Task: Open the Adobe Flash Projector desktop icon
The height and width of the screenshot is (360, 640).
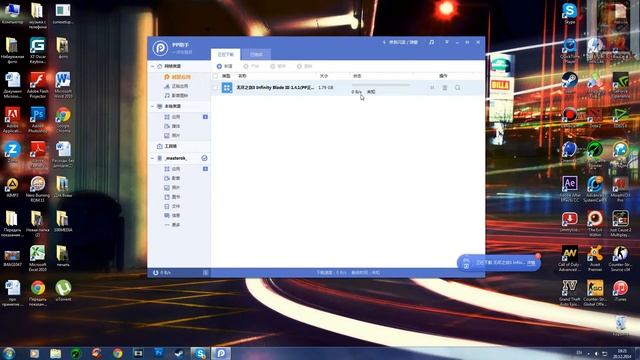Action: point(38,84)
